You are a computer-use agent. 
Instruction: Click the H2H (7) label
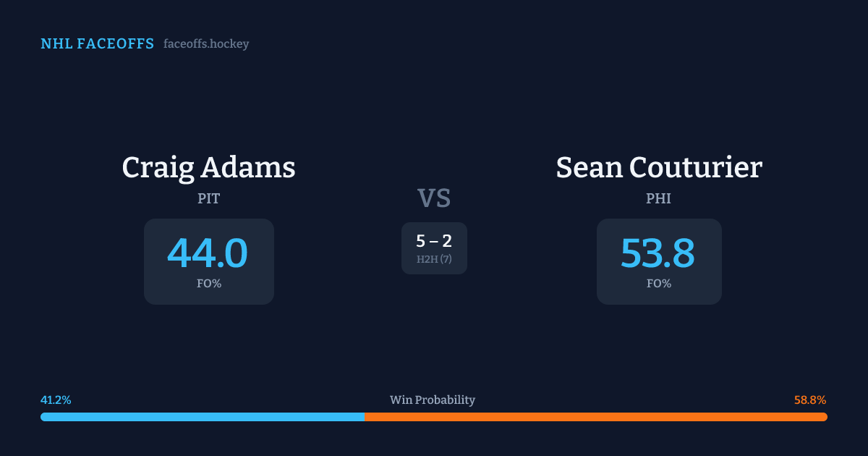click(x=434, y=259)
